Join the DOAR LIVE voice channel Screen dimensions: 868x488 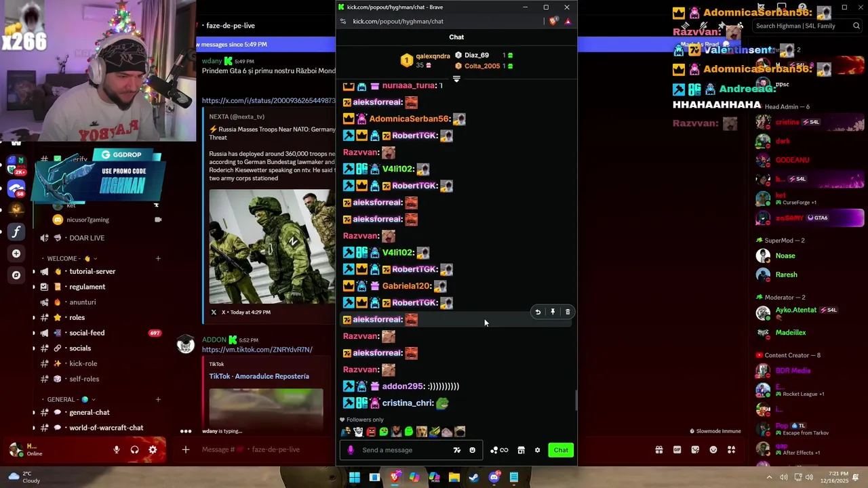[87, 238]
